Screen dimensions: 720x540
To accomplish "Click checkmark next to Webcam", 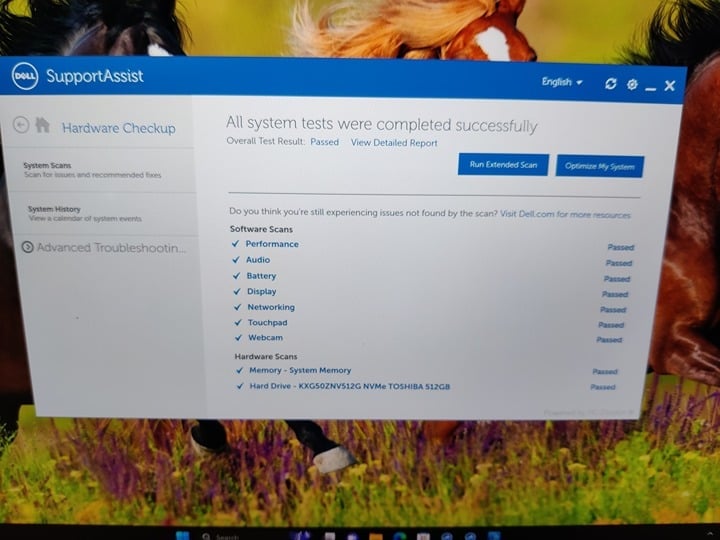I will click(x=238, y=338).
